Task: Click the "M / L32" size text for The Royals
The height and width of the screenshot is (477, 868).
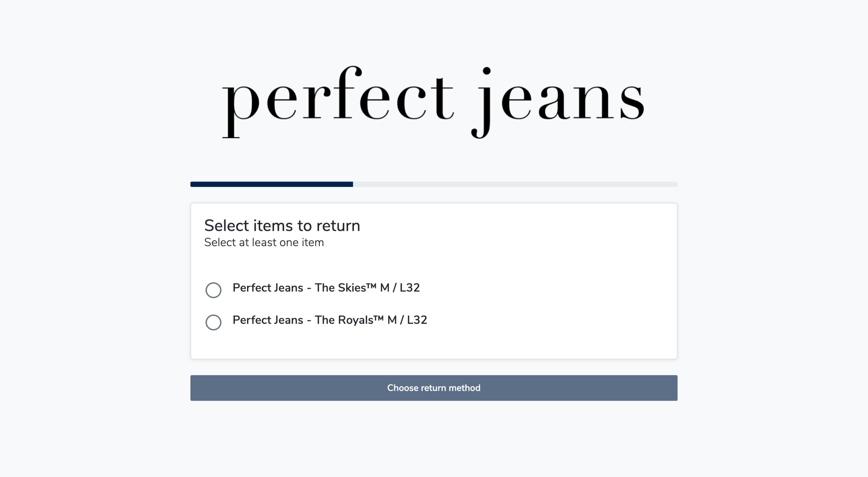Action: 407,320
